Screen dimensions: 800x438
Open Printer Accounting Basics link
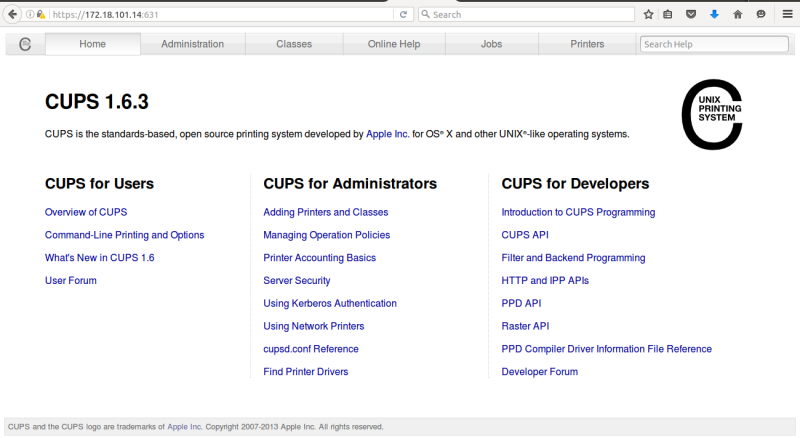coord(319,258)
